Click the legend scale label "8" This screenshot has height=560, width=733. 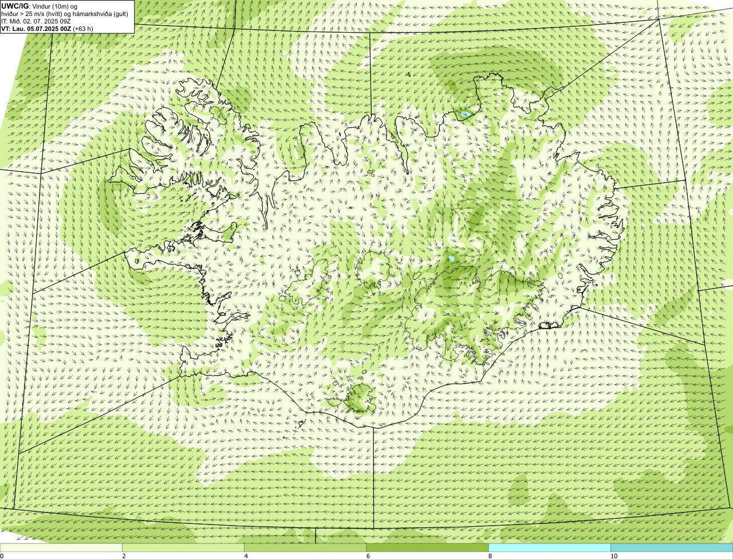point(490,556)
